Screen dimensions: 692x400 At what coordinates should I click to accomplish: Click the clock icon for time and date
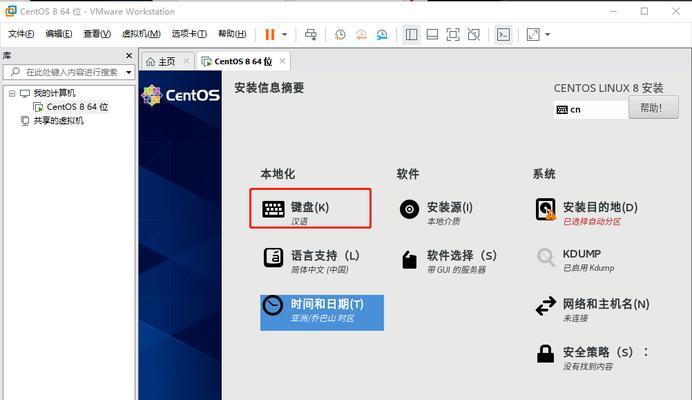point(272,306)
